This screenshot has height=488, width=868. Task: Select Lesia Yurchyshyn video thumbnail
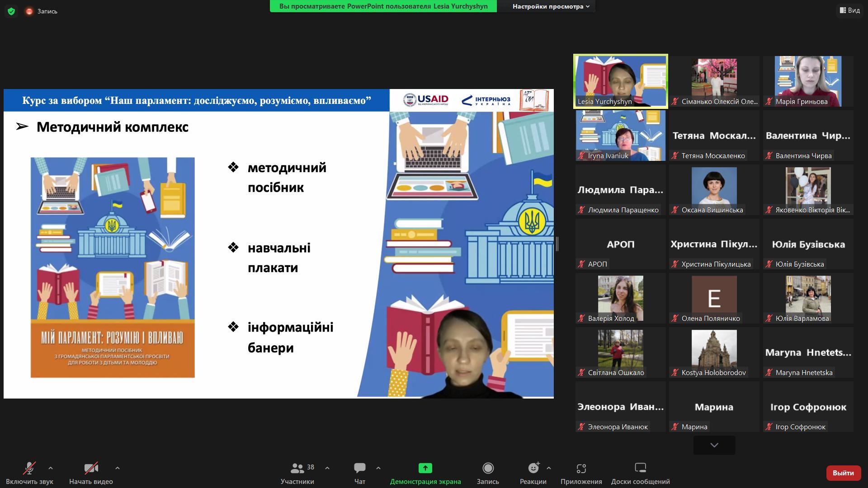click(x=621, y=81)
